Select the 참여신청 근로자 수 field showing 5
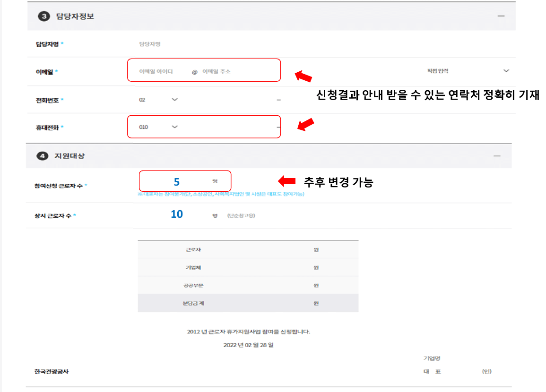The width and height of the screenshot is (546, 392). click(x=177, y=181)
